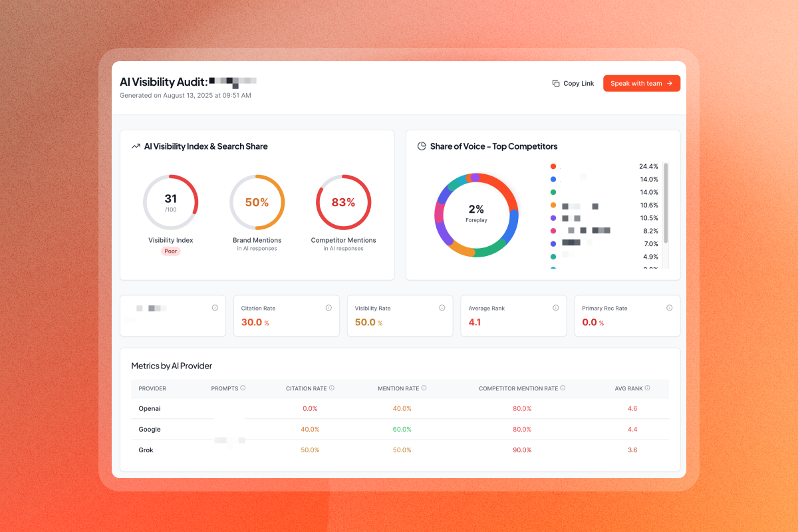Image resolution: width=798 pixels, height=532 pixels.
Task: Click the Visibility Index 31/100 gauge
Action: click(170, 202)
